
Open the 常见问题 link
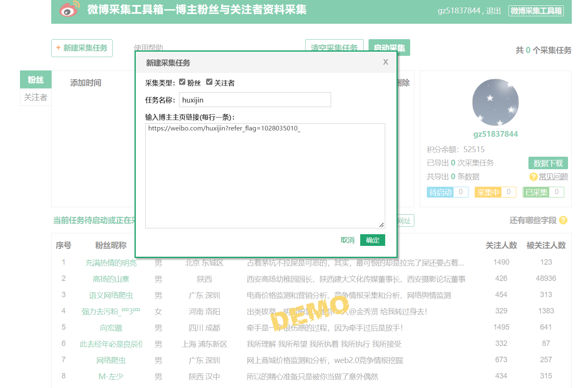pyautogui.click(x=553, y=177)
